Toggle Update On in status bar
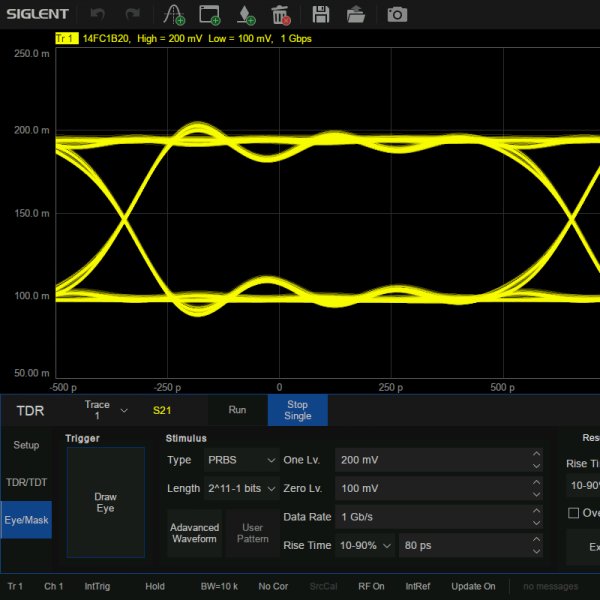 pyautogui.click(x=473, y=586)
